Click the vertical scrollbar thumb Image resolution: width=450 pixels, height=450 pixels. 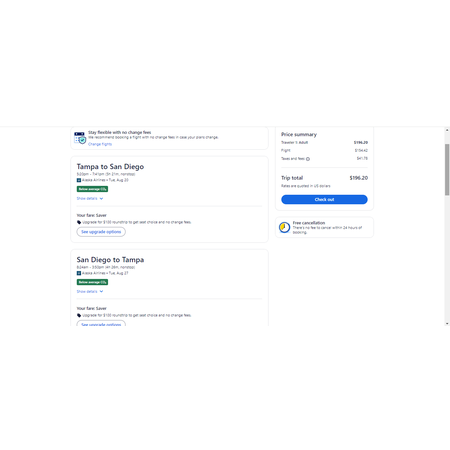click(x=447, y=170)
